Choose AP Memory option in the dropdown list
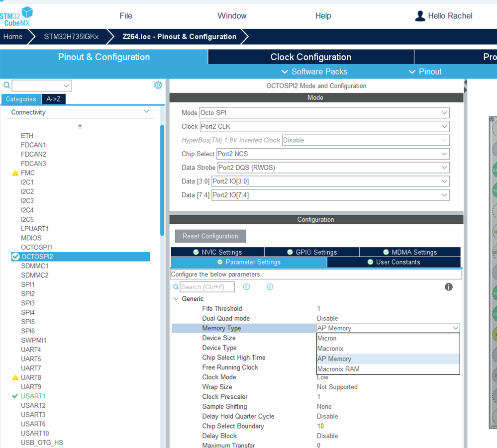This screenshot has height=448, width=497. pyautogui.click(x=388, y=359)
